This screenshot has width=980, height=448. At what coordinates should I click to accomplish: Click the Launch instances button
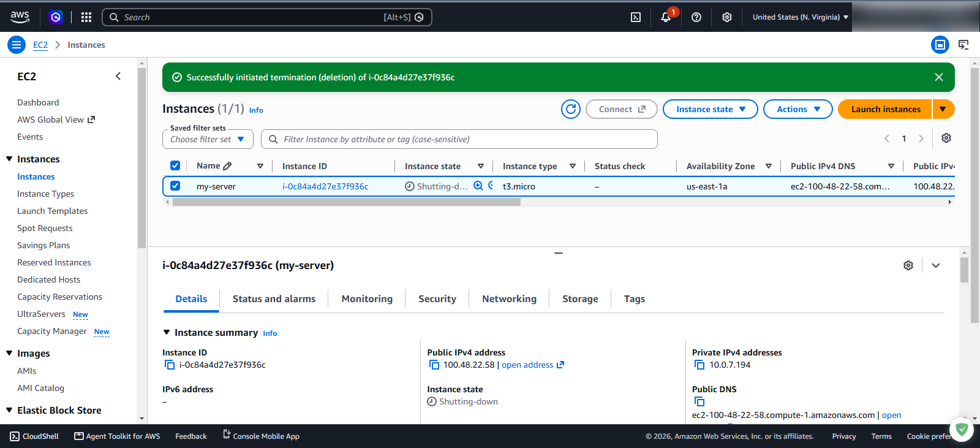[885, 109]
